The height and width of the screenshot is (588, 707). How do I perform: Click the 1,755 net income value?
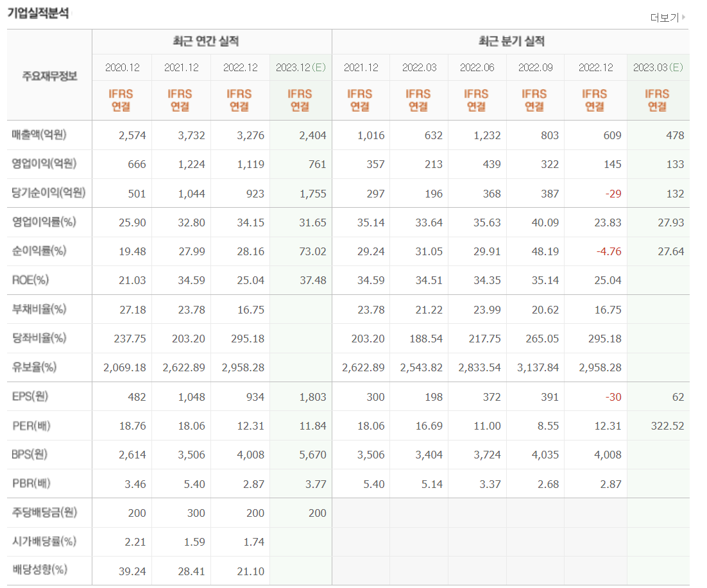tap(312, 194)
